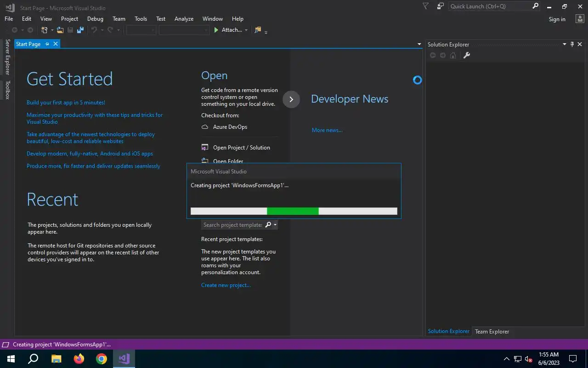The height and width of the screenshot is (368, 588).
Task: Click the Solution Explorer Home icon
Action: [453, 55]
